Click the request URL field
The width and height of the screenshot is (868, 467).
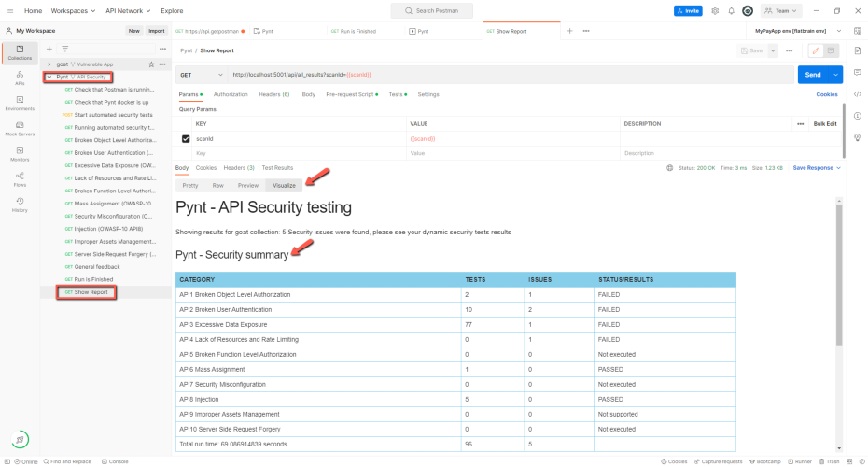pos(511,75)
